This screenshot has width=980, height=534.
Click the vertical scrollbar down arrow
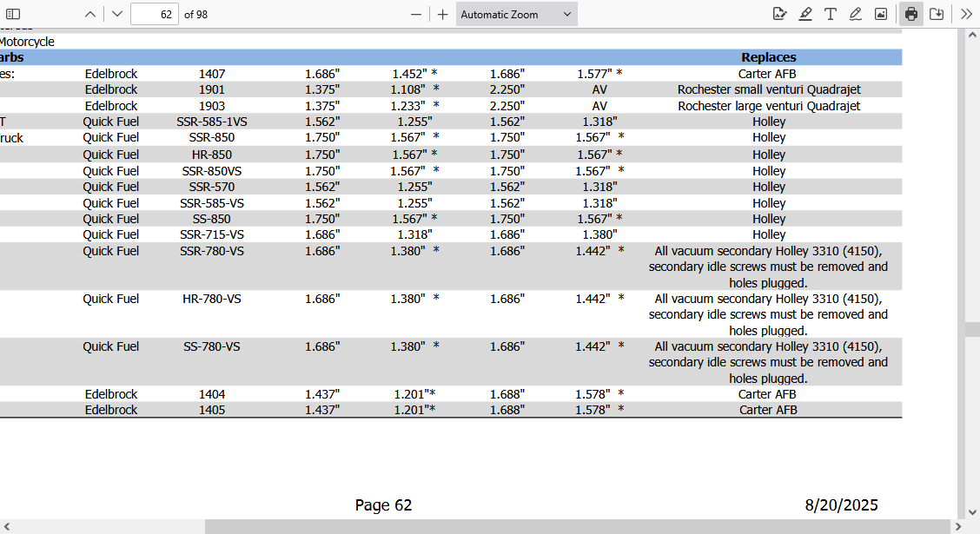972,512
